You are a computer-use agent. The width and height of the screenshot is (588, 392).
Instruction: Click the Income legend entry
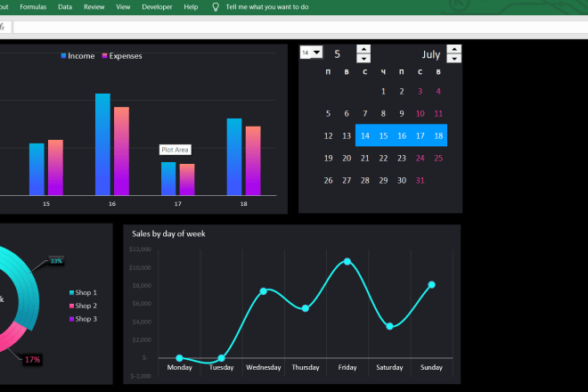(x=78, y=56)
